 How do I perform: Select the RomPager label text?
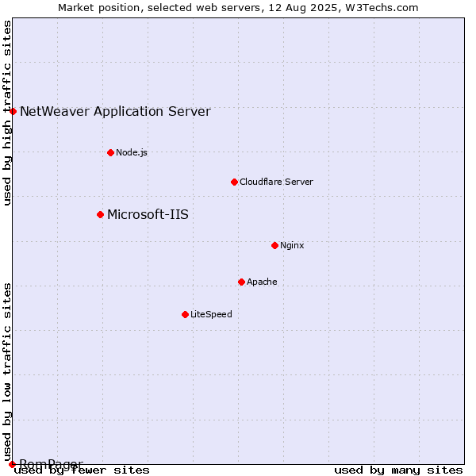click(x=52, y=464)
